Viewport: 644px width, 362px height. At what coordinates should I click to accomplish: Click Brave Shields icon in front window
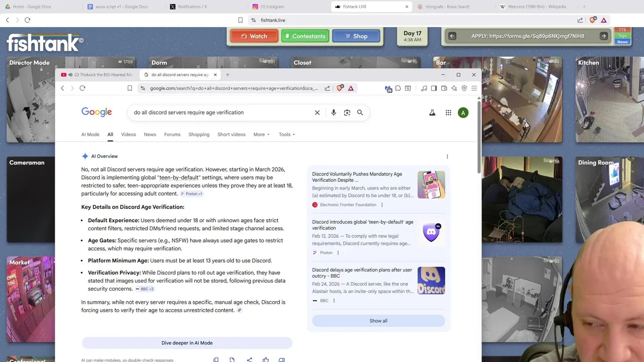tap(340, 88)
